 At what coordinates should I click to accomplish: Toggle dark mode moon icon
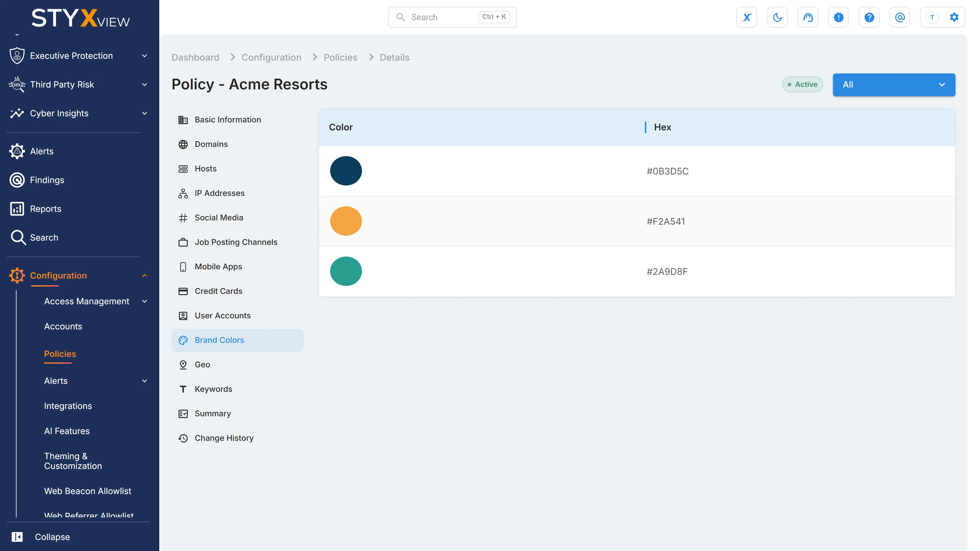click(x=777, y=17)
